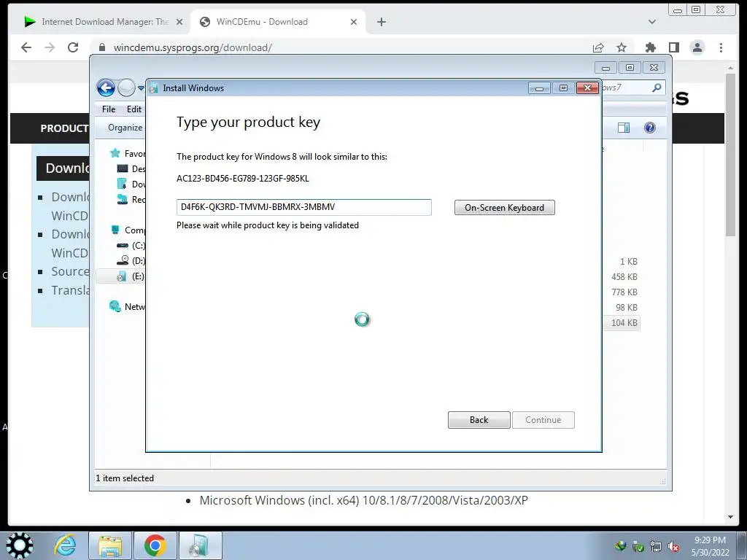747x560 pixels.
Task: Click the address bar URL
Action: tap(193, 47)
